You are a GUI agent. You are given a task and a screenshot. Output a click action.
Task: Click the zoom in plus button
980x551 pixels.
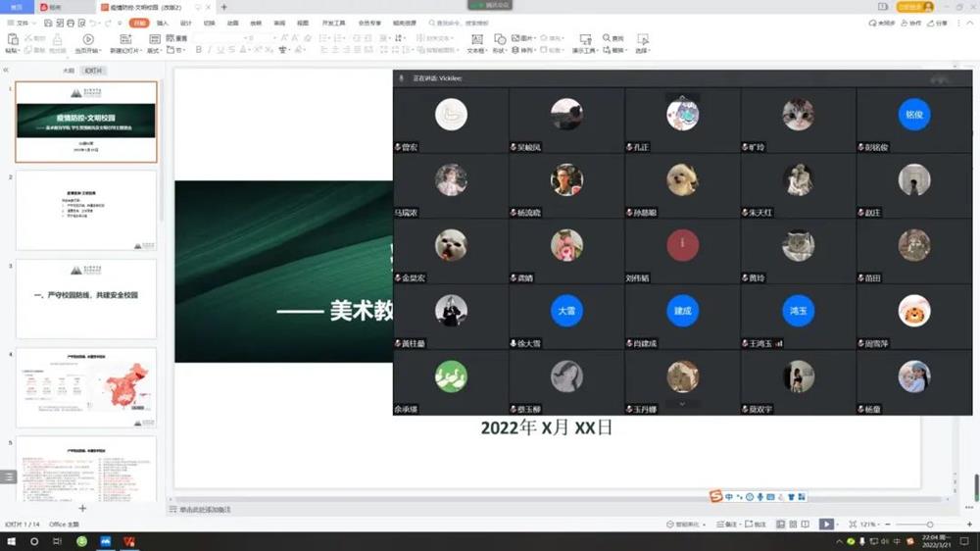(x=969, y=525)
